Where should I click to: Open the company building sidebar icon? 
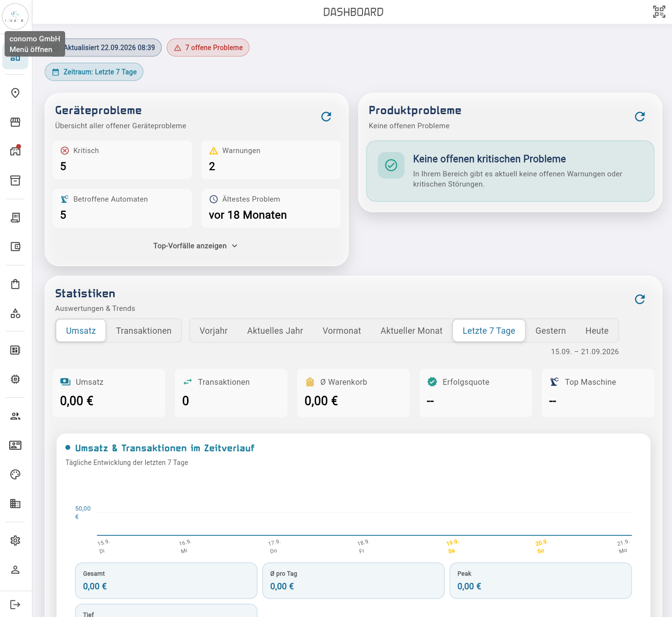point(16,503)
